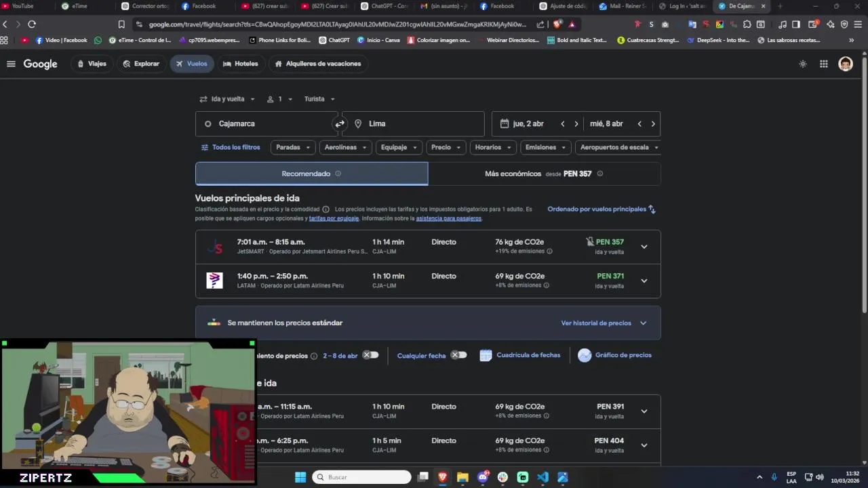This screenshot has width=868, height=488.
Task: Open Discord on taskbar
Action: 483,477
